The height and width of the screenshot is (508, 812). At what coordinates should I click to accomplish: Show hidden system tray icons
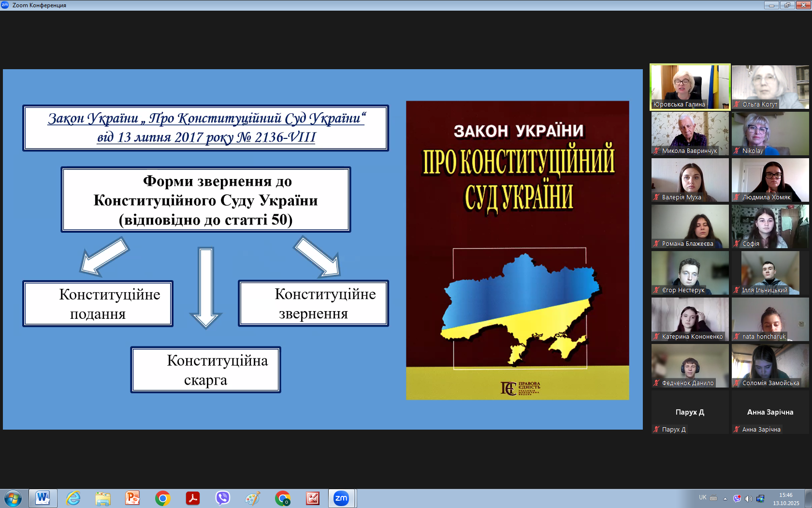(x=725, y=498)
